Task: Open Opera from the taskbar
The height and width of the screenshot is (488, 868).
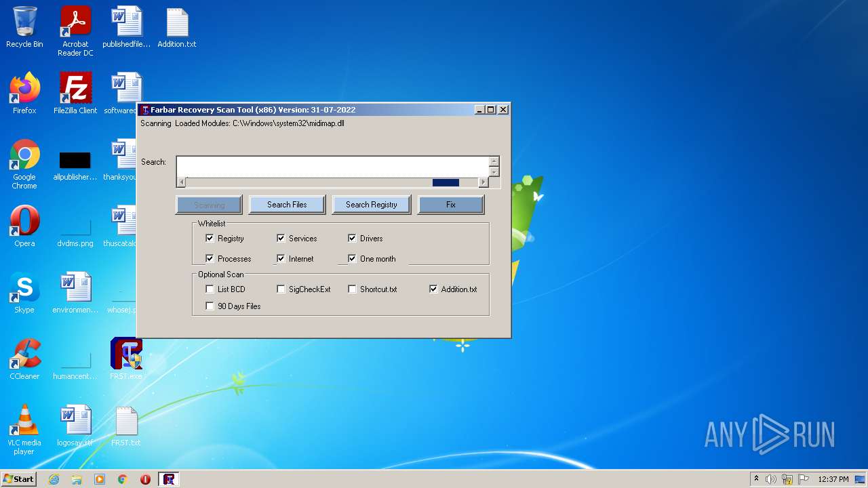Action: coord(146,479)
